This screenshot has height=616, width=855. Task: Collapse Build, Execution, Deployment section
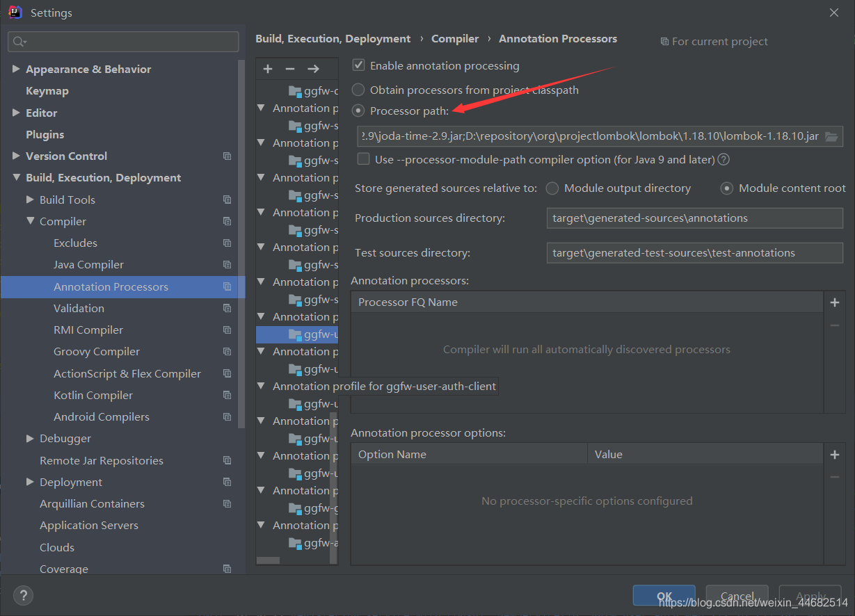[x=16, y=178]
